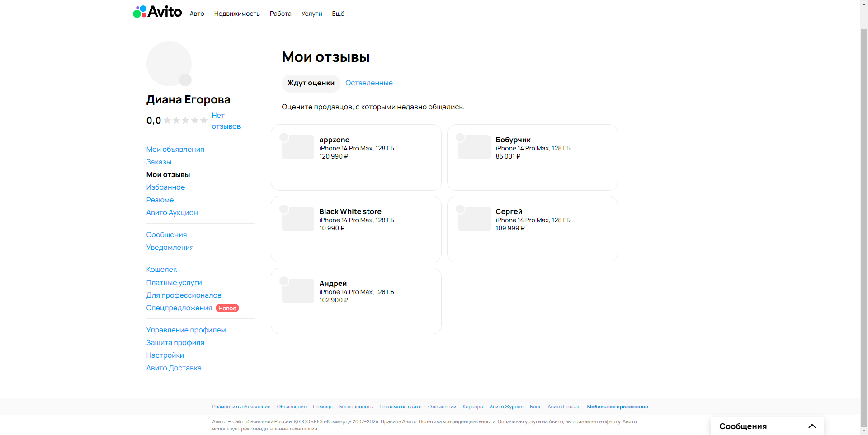Screen dimensions: 868x435
Task: Open Уведомления in the sidebar
Action: [x=170, y=248]
